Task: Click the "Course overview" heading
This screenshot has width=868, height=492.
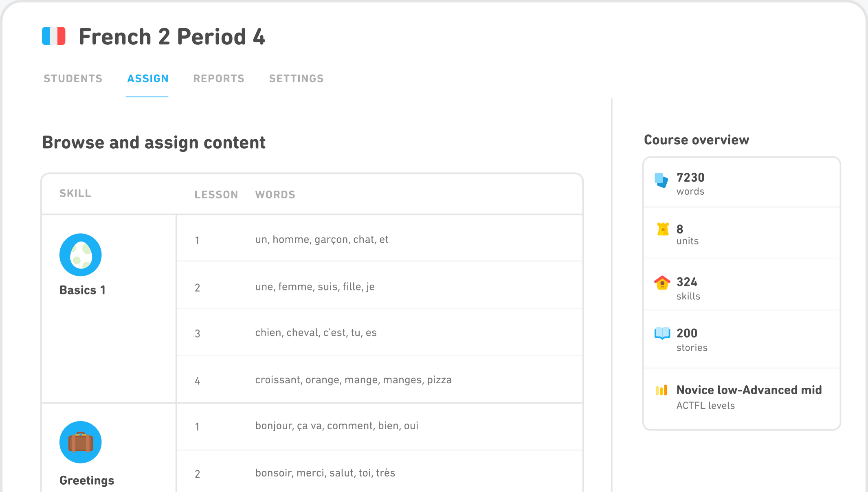Action: point(697,140)
